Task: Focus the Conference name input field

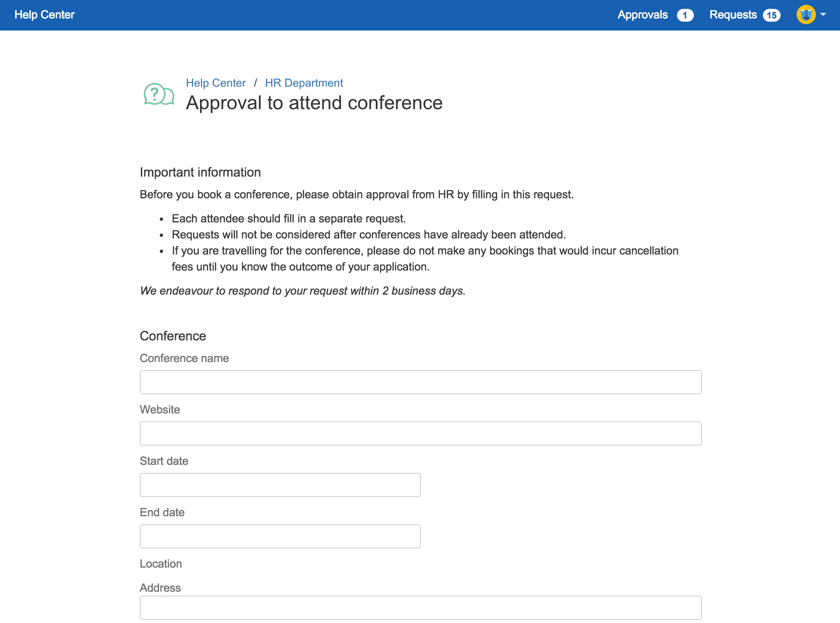Action: tap(420, 382)
